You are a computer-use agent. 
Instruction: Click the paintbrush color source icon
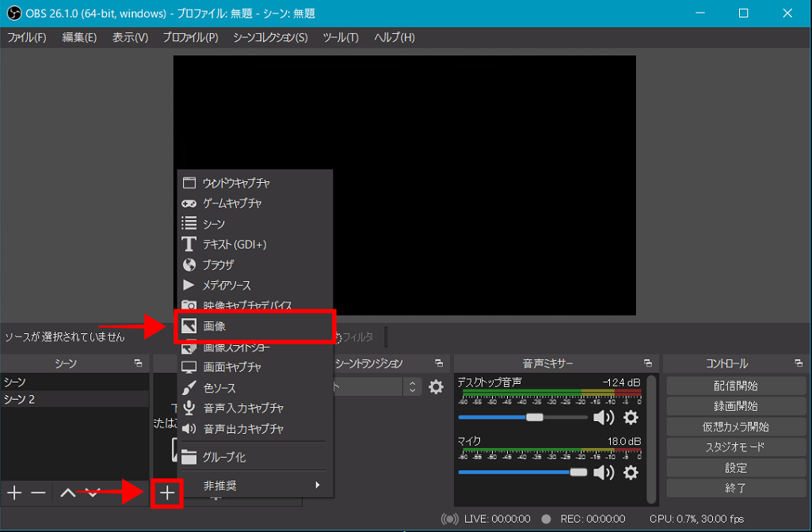pos(189,387)
